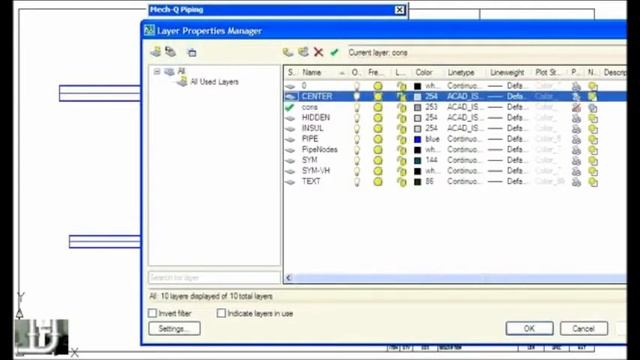Turn off the lightbulb for PIPE layer
Image resolution: width=640 pixels, height=360 pixels.
click(x=357, y=139)
